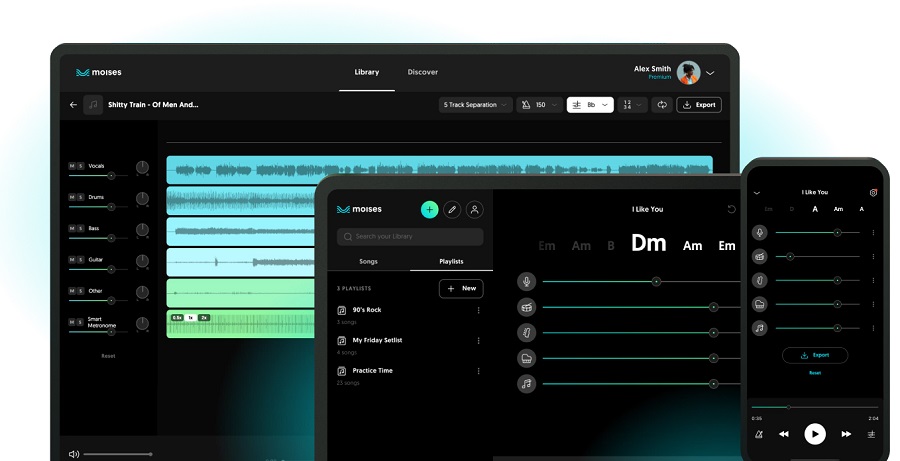Open the phone settings gear icon
This screenshot has width=900, height=461.
(873, 192)
